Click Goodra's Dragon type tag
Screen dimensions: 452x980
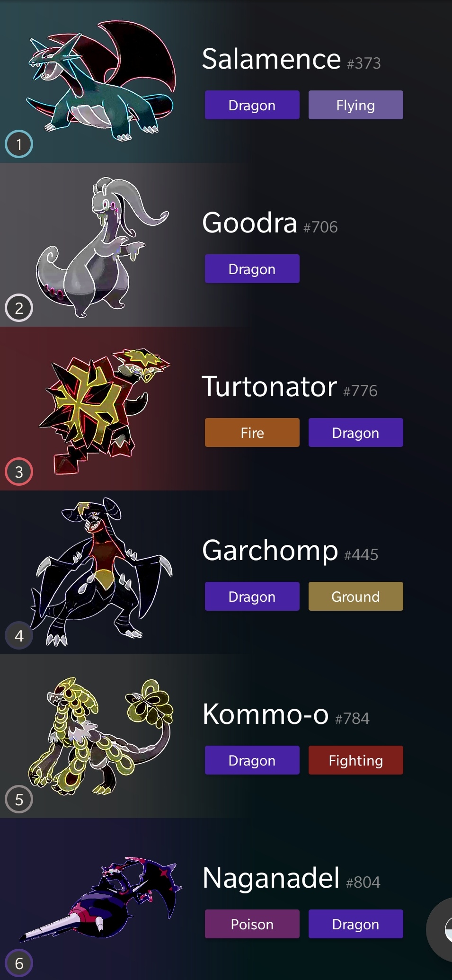click(252, 268)
